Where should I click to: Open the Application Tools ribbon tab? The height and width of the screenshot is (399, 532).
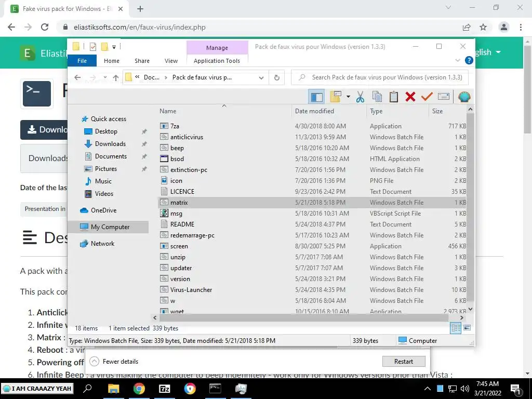(217, 61)
